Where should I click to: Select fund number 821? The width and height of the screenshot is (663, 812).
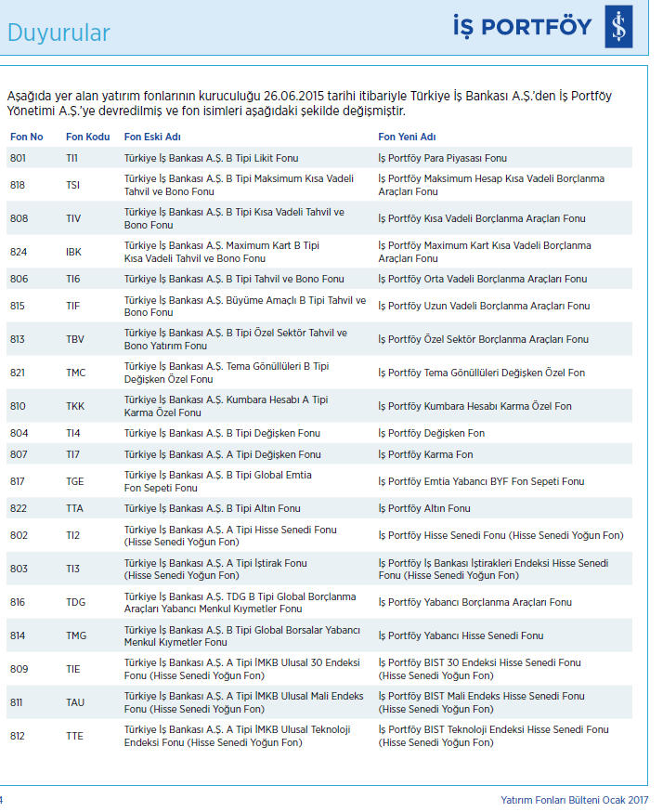point(17,373)
